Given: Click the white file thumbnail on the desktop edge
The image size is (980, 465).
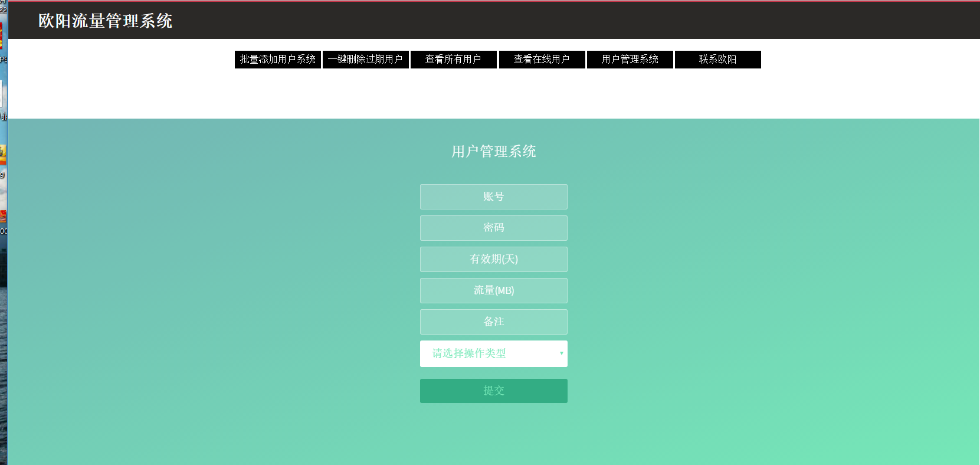Looking at the screenshot, I should (2, 93).
